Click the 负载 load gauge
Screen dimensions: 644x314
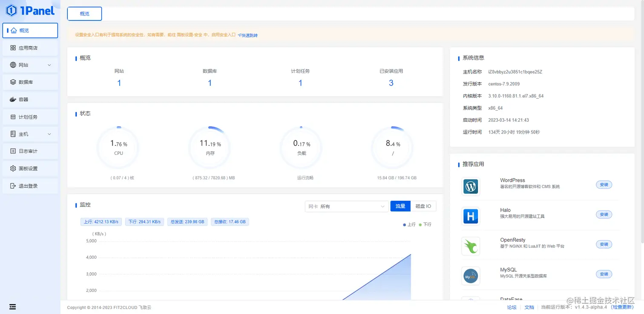coord(301,148)
